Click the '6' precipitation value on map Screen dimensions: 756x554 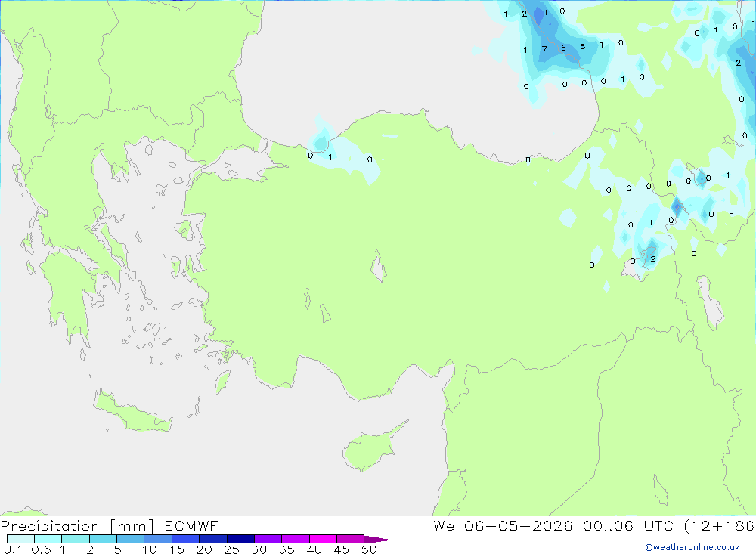(563, 48)
